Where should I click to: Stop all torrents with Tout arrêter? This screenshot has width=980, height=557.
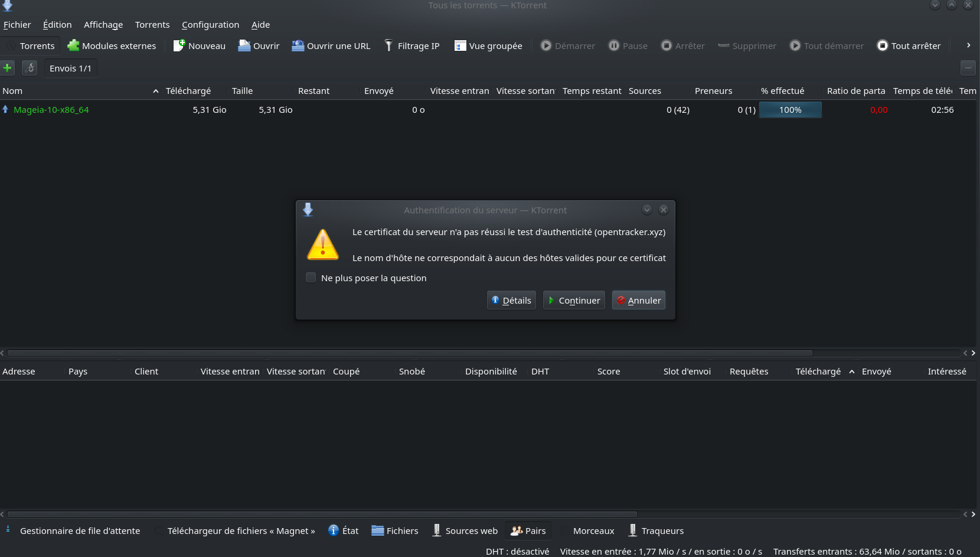(909, 45)
